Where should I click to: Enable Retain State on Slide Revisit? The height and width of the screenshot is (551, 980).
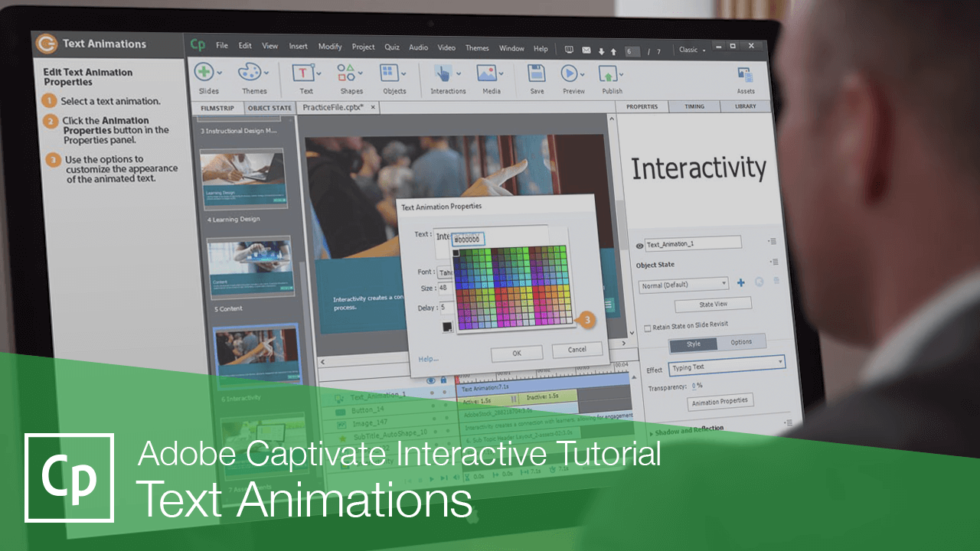[x=647, y=328]
